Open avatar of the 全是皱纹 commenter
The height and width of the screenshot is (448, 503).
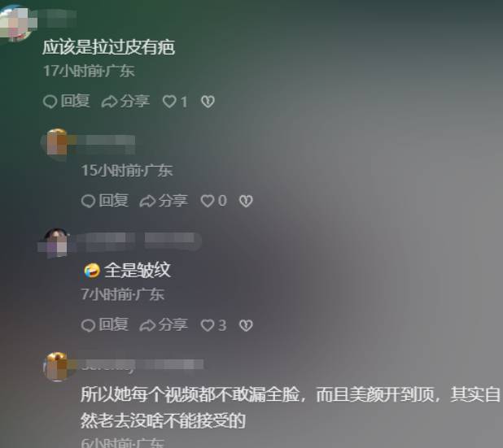point(56,243)
